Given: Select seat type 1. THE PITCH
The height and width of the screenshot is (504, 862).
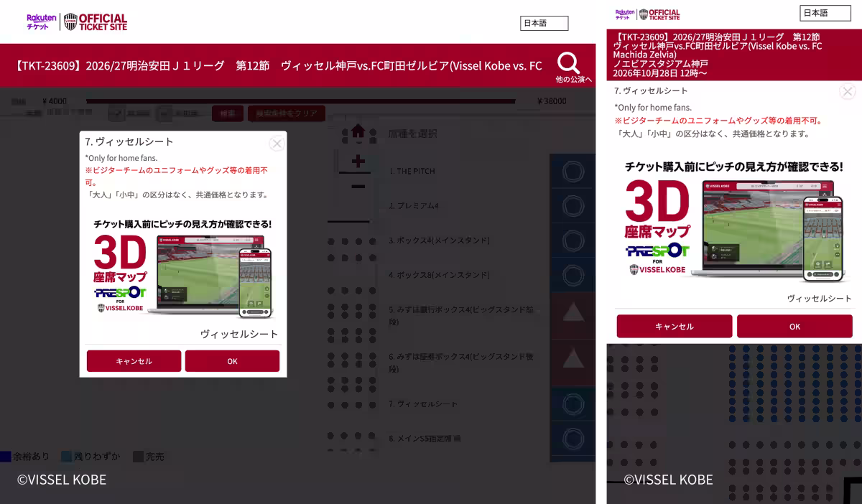Looking at the screenshot, I should pyautogui.click(x=412, y=171).
